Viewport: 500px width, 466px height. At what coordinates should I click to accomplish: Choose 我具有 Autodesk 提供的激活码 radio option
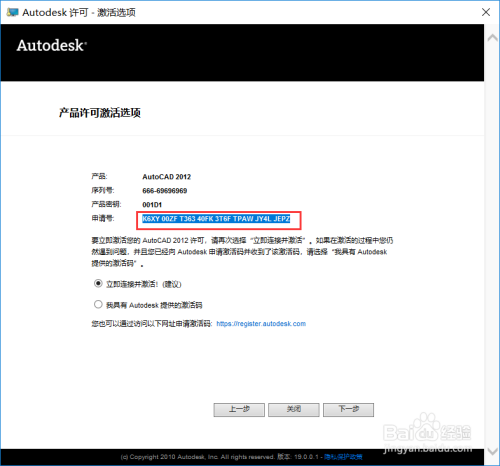pyautogui.click(x=98, y=304)
